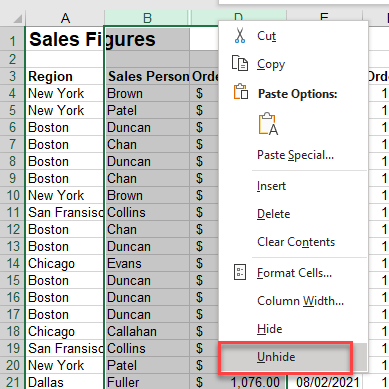Click the Copy pages icon
This screenshot has height=389, width=389.
click(240, 63)
